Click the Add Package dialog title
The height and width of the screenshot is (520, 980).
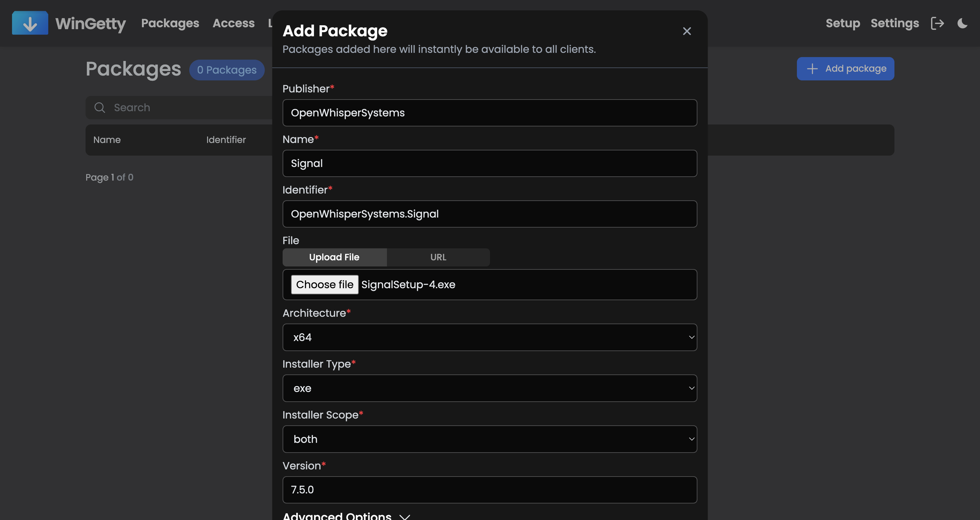335,31
